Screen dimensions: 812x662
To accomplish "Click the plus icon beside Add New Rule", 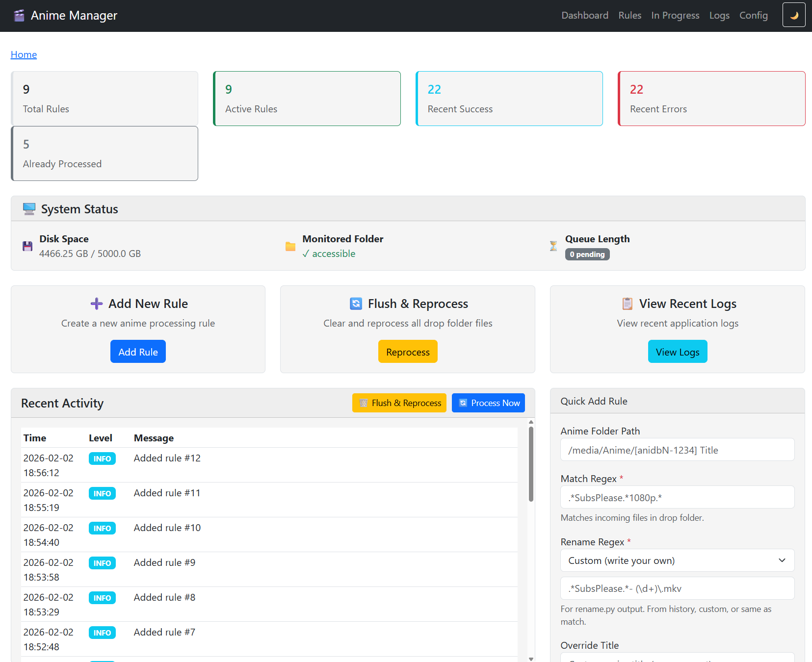I will (x=97, y=304).
